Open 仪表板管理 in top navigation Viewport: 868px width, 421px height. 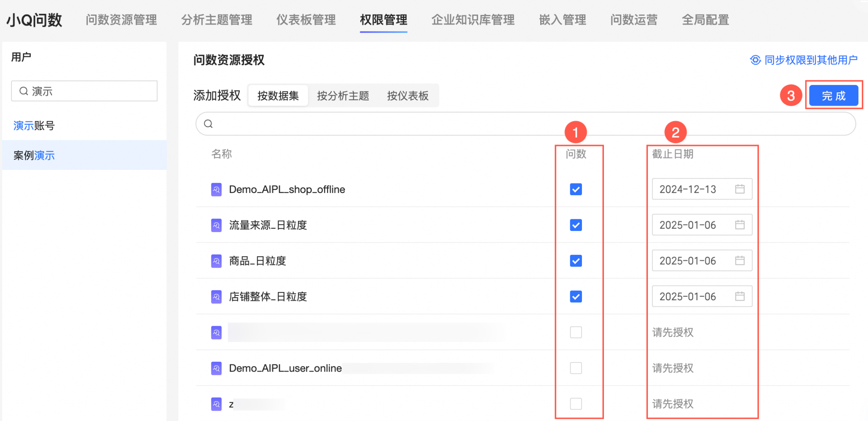[306, 20]
